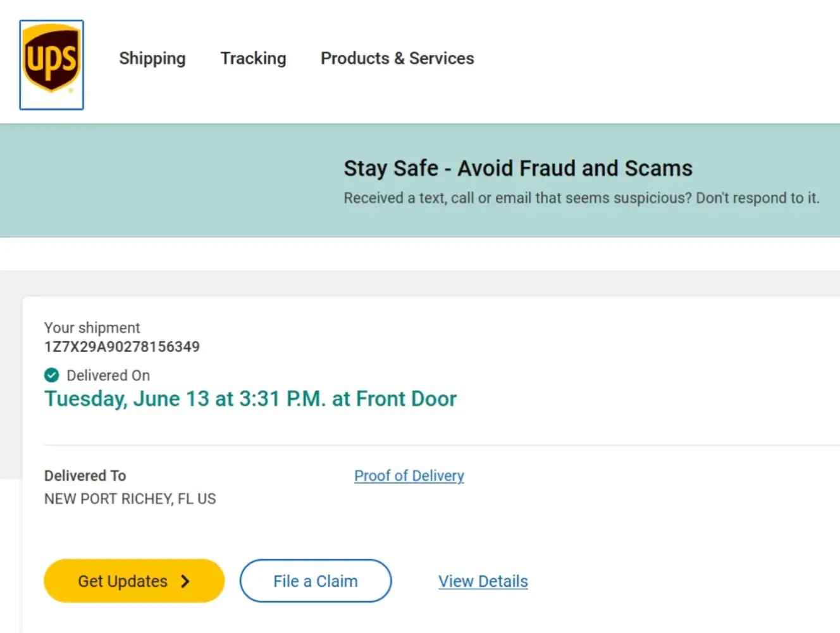Click the green delivered checkmark icon
The width and height of the screenshot is (840, 633).
tap(52, 375)
